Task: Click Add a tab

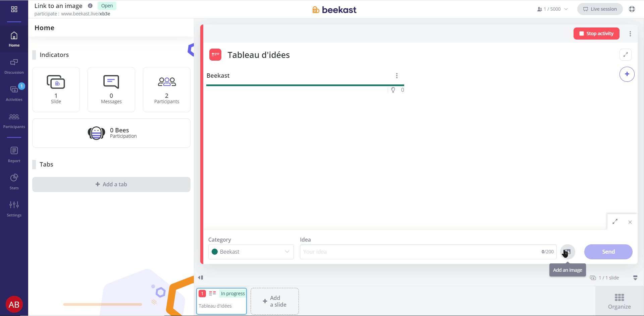Action: 111,184
